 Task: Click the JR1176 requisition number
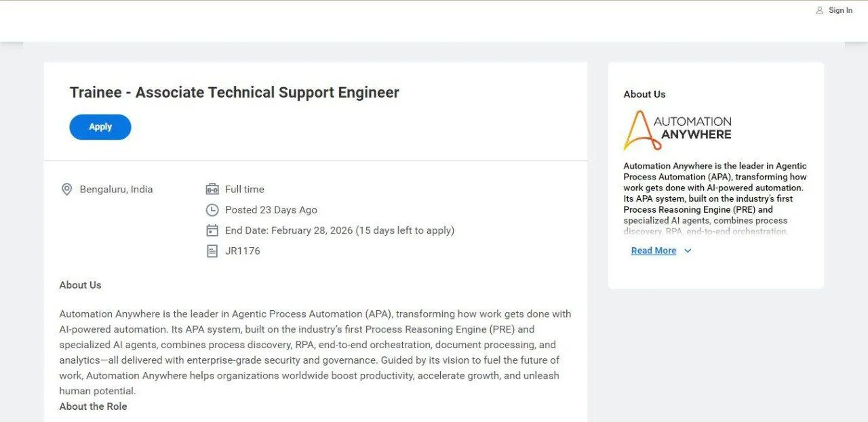[243, 251]
